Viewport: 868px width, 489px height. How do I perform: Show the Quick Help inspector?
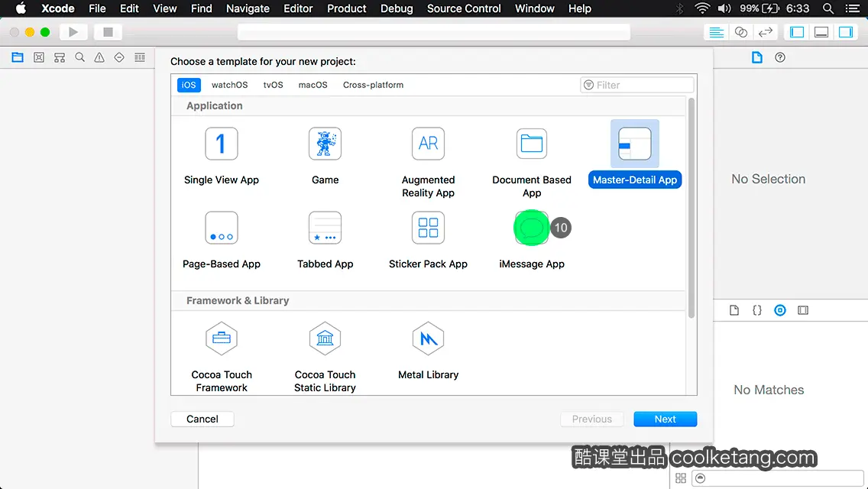(780, 57)
